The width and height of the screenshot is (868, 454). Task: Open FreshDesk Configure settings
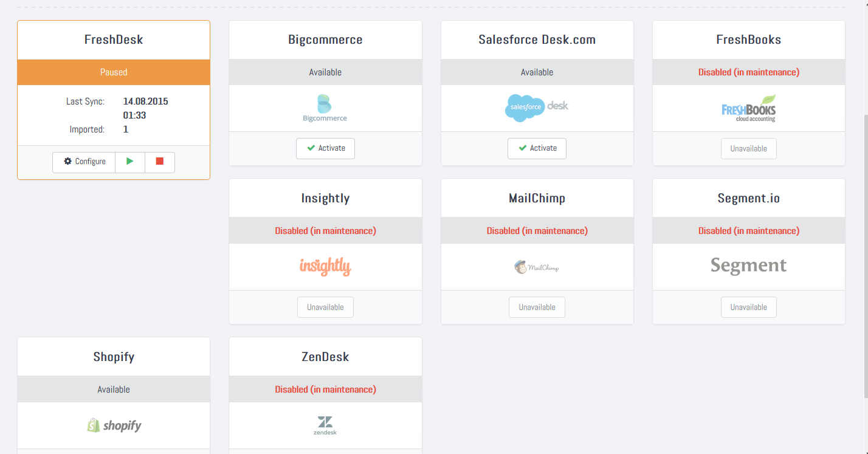(x=84, y=162)
